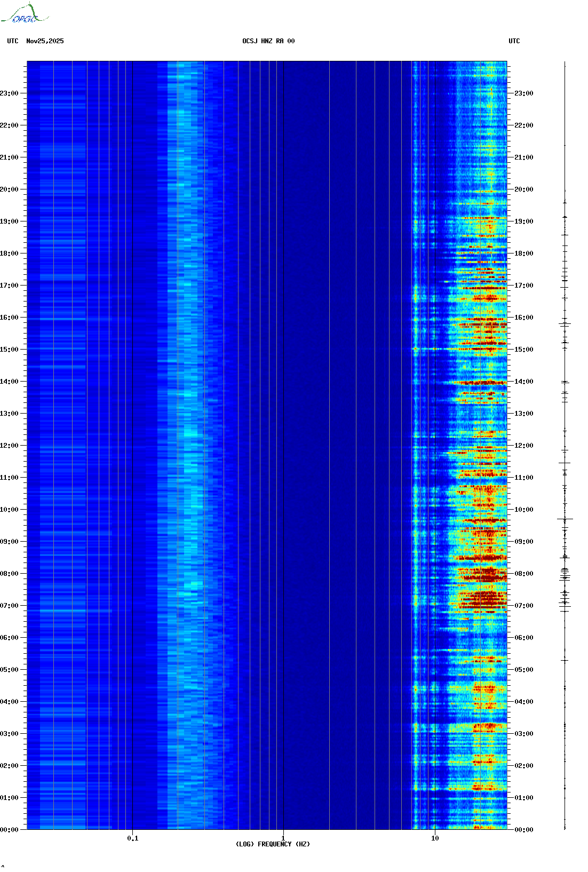Click the left axis 22:00 time label
This screenshot has height=872, width=588.
(9, 125)
